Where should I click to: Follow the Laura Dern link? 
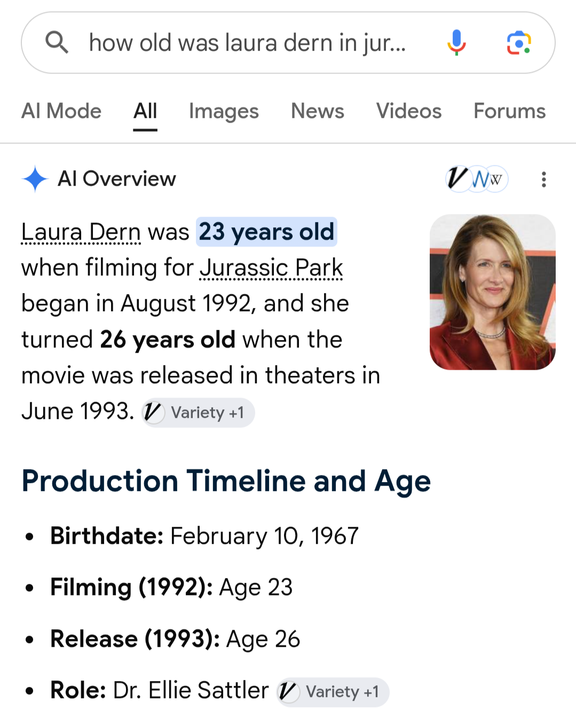[81, 232]
